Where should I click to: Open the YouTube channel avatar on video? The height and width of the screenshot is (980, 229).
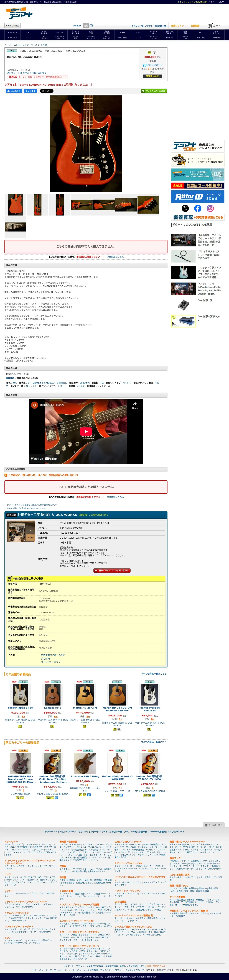point(34,405)
